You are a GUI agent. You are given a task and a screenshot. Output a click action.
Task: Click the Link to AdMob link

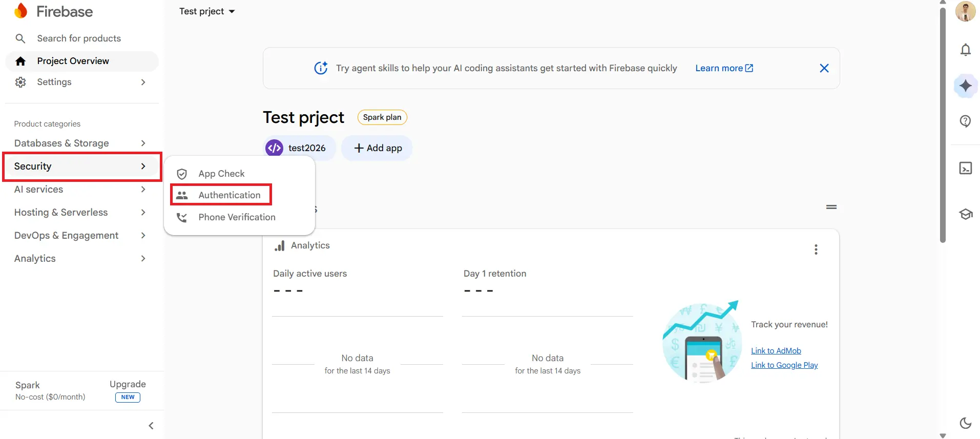(776, 351)
